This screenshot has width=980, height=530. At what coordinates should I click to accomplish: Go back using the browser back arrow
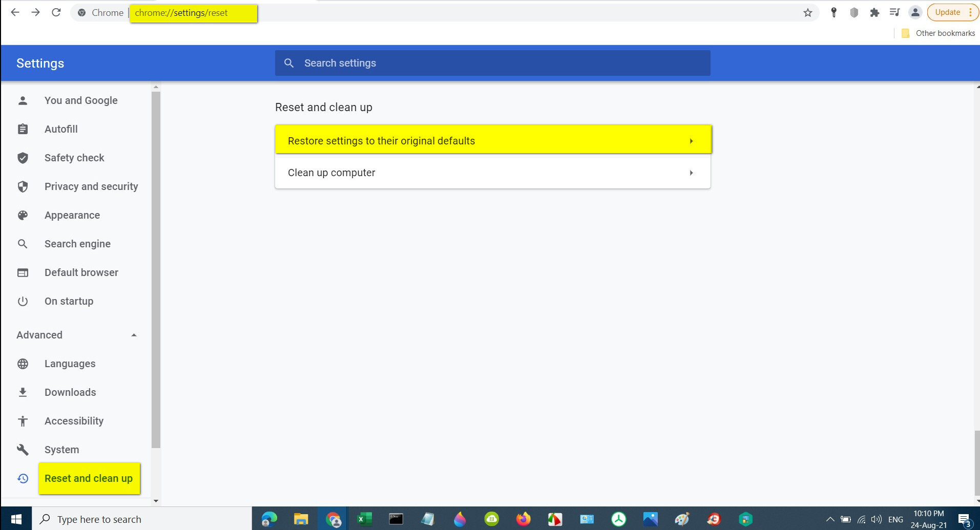tap(15, 12)
